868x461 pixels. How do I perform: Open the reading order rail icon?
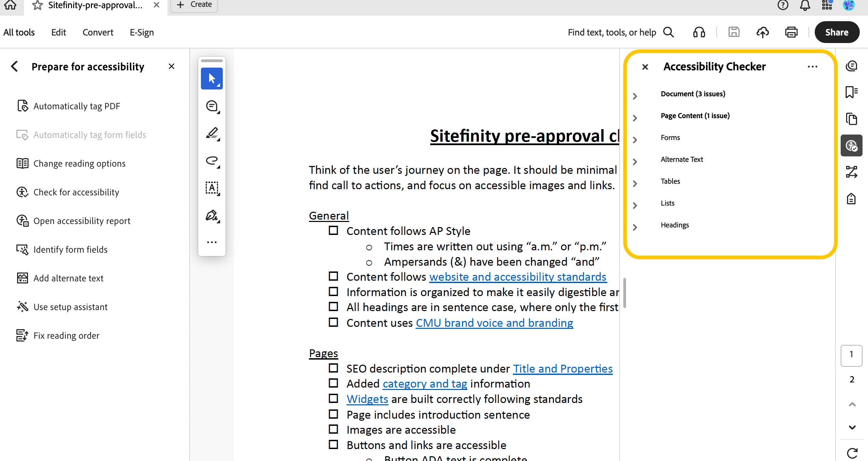(851, 172)
